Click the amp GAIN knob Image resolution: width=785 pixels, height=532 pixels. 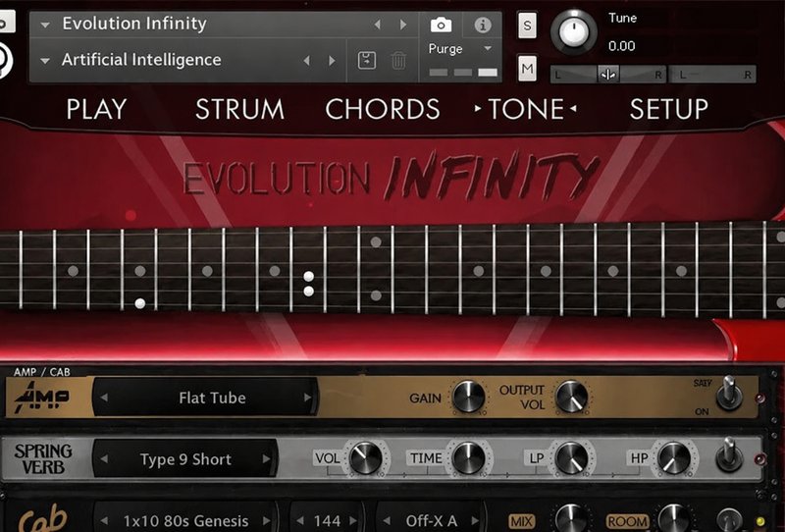[469, 397]
